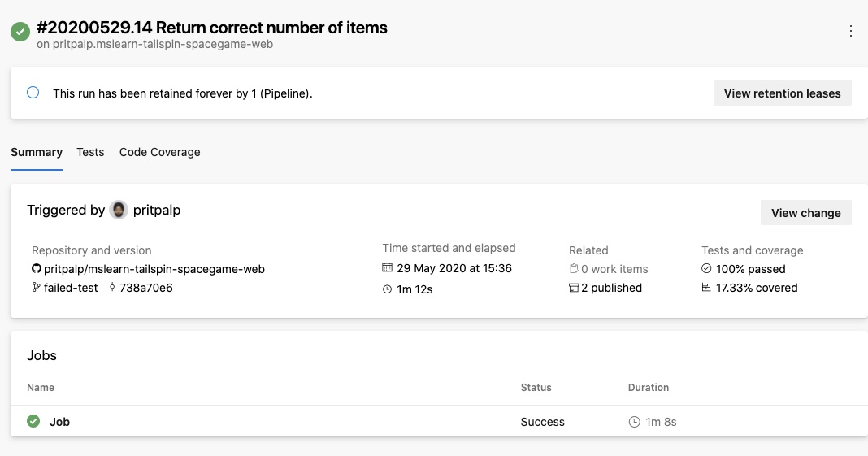868x456 pixels.
Task: Switch to the Code Coverage tab
Action: [x=160, y=152]
